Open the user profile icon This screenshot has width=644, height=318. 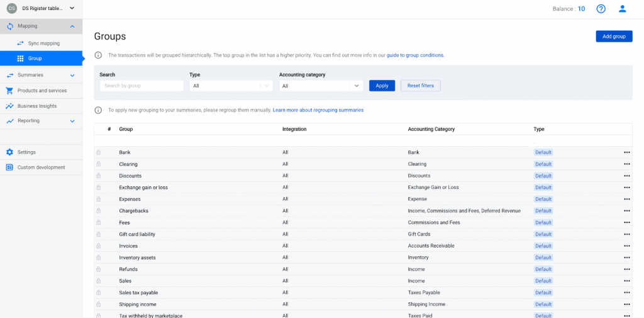622,9
